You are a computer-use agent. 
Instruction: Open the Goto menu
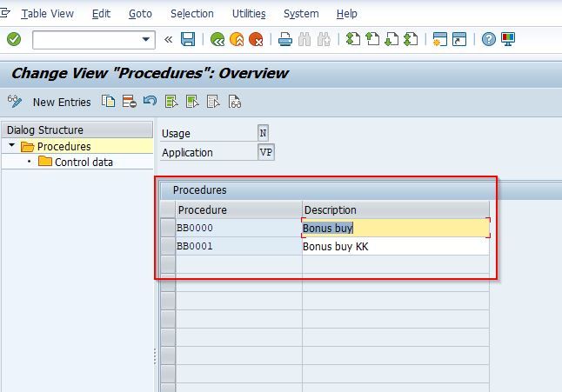point(140,14)
